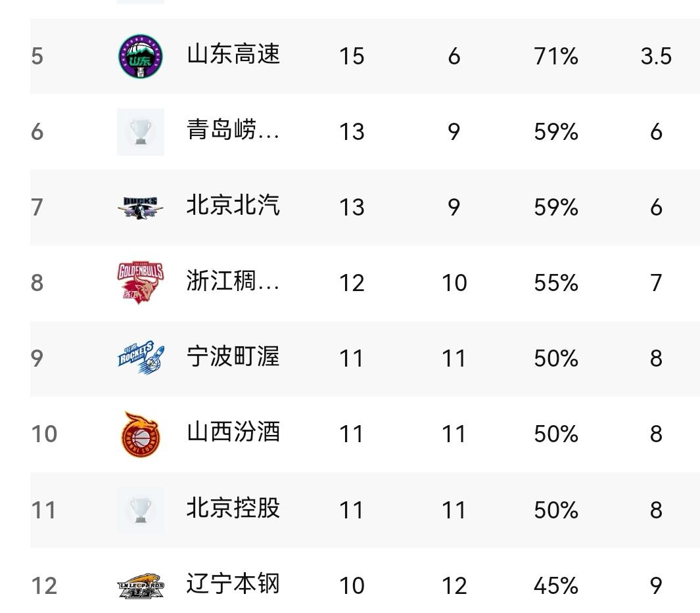The width and height of the screenshot is (700, 613).
Task: Select the rank 5 standings row number
Action: [37, 57]
